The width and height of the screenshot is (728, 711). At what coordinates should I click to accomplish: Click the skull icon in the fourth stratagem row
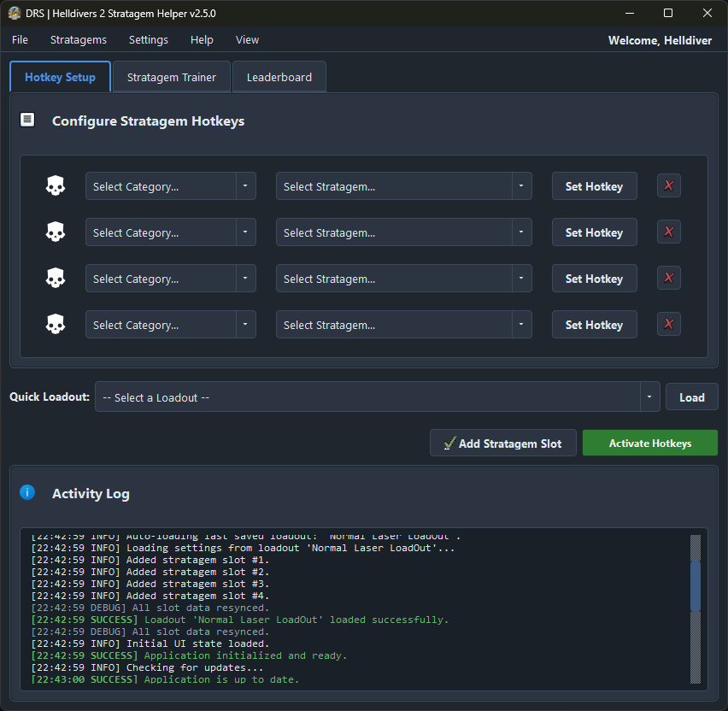pyautogui.click(x=56, y=324)
